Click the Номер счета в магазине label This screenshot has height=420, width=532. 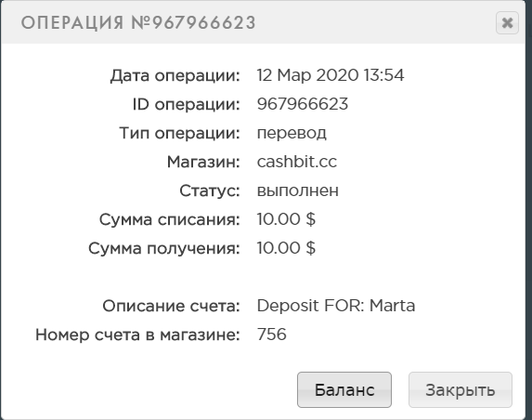click(x=137, y=335)
